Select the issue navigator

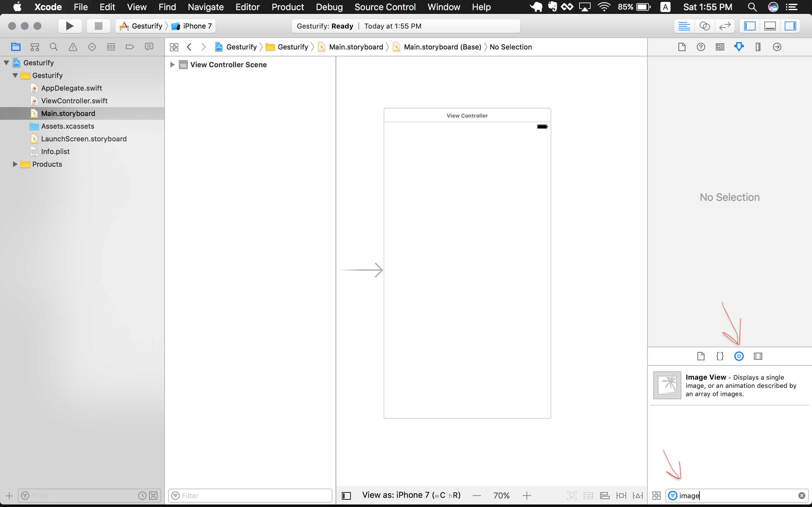[73, 47]
